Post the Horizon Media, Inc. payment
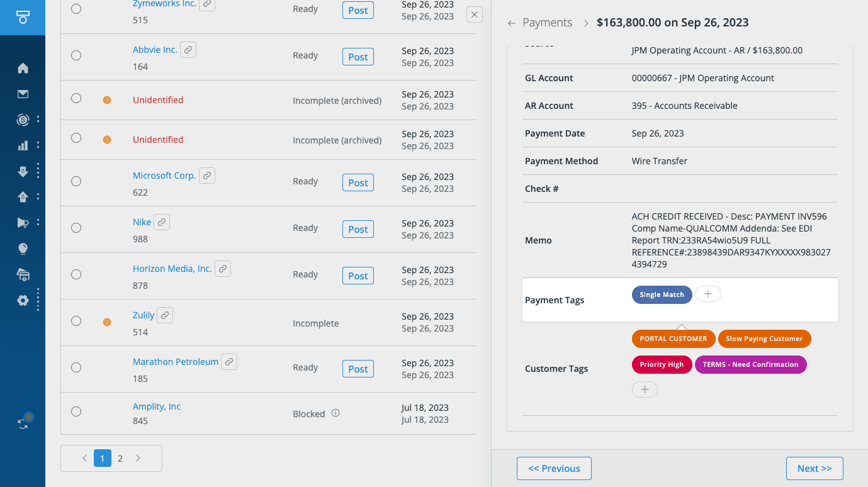This screenshot has height=487, width=868. [358, 276]
